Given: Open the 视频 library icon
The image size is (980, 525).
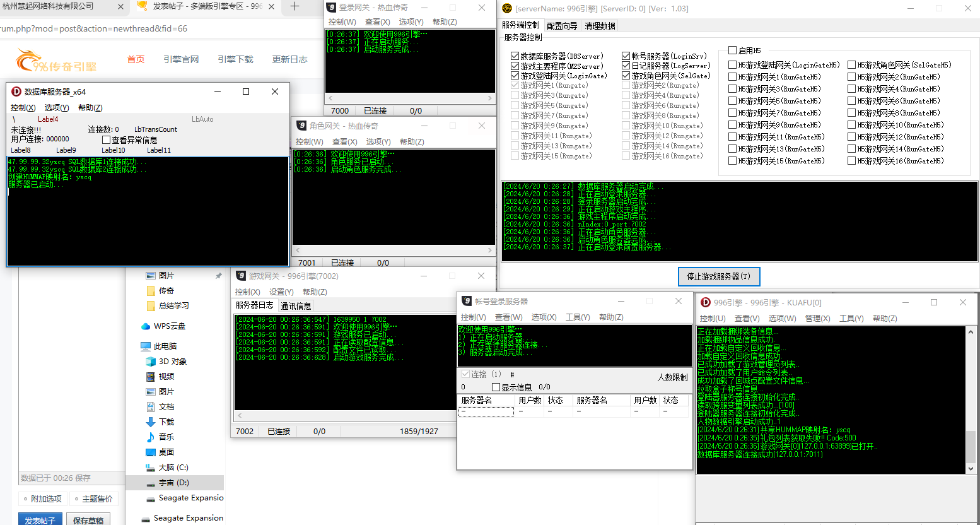Looking at the screenshot, I should (151, 377).
